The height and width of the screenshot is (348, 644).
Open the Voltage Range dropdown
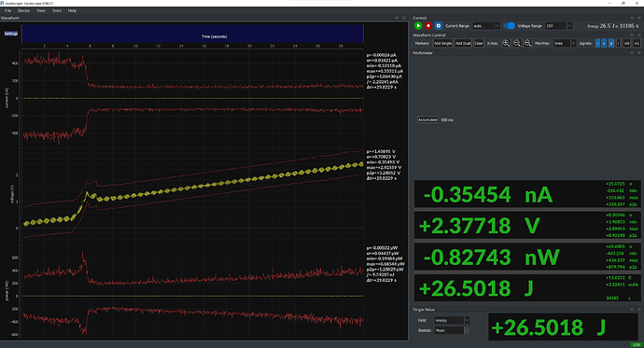tap(558, 26)
